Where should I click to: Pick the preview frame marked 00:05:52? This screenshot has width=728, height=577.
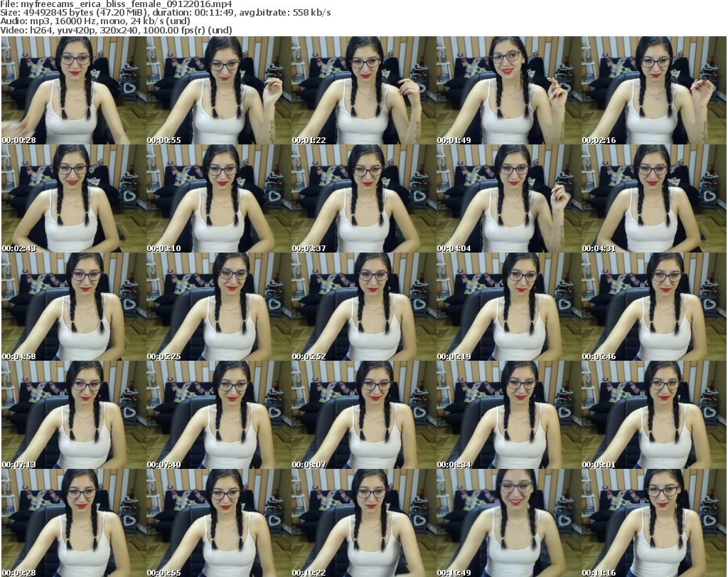(363, 307)
